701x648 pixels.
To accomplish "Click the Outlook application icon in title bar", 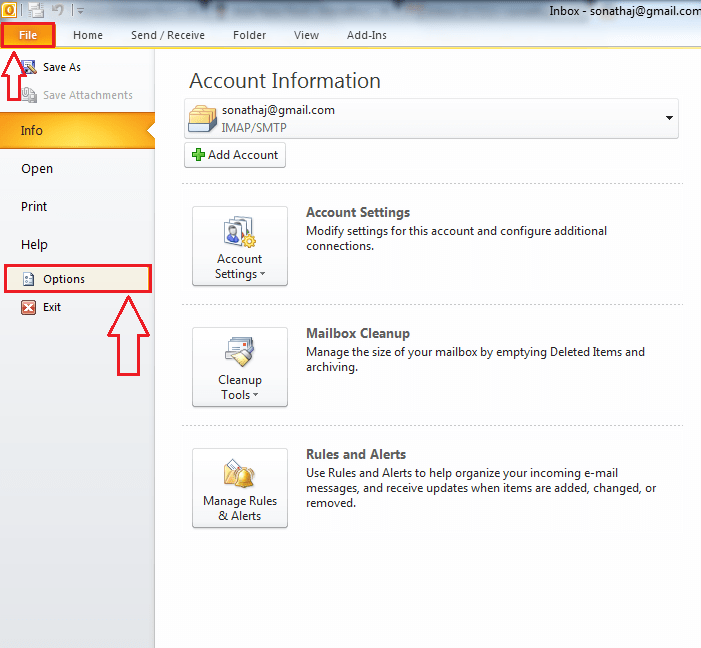I will pyautogui.click(x=8, y=9).
